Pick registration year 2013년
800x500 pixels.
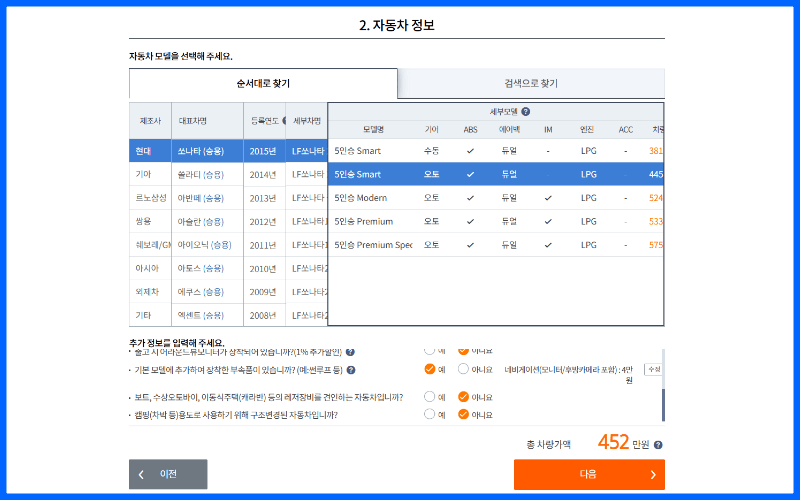coord(264,198)
